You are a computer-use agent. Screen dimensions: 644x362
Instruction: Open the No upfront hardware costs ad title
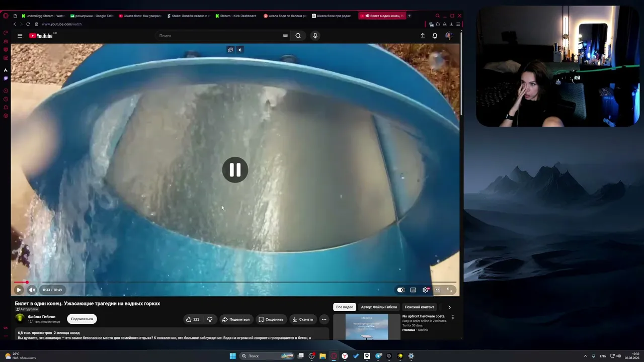pos(424,316)
